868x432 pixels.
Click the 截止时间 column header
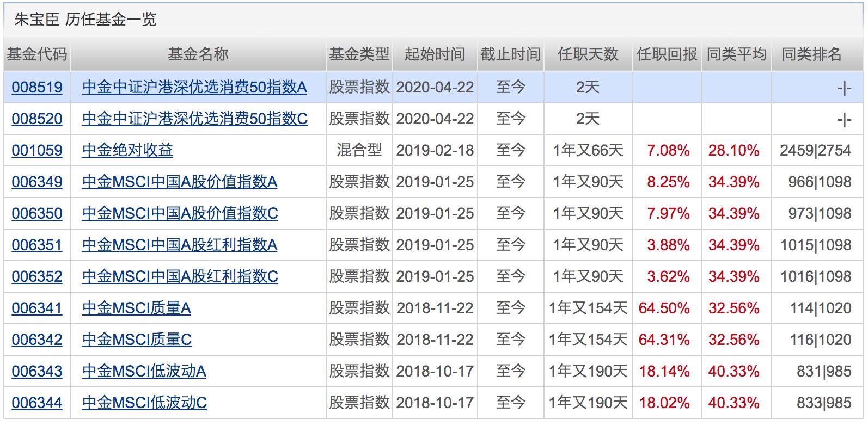511,54
